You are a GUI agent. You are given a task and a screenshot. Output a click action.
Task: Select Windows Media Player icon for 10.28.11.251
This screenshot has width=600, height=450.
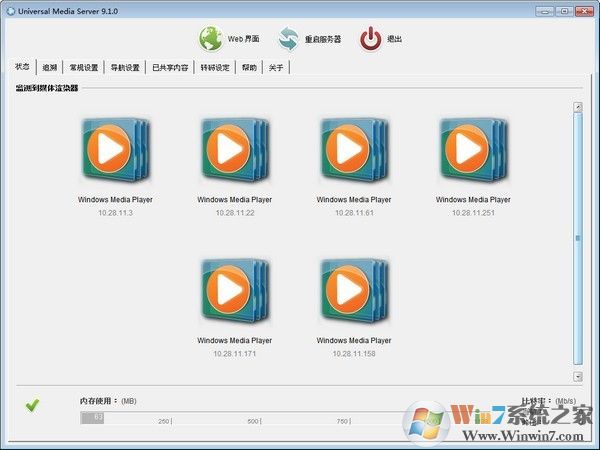pos(474,150)
